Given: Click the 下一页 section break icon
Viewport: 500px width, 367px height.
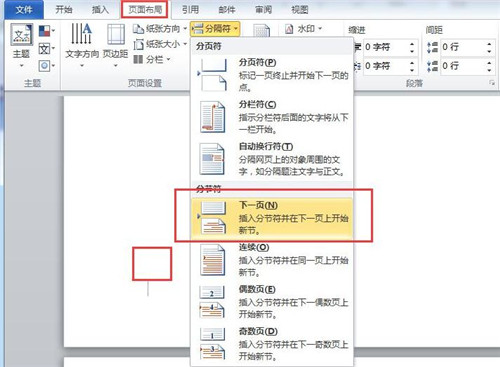Looking at the screenshot, I should [212, 218].
